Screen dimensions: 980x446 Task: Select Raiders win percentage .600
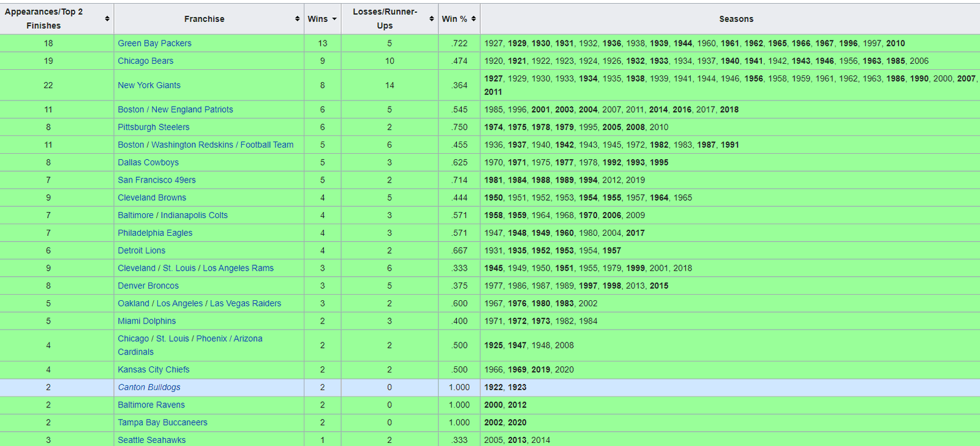click(459, 304)
